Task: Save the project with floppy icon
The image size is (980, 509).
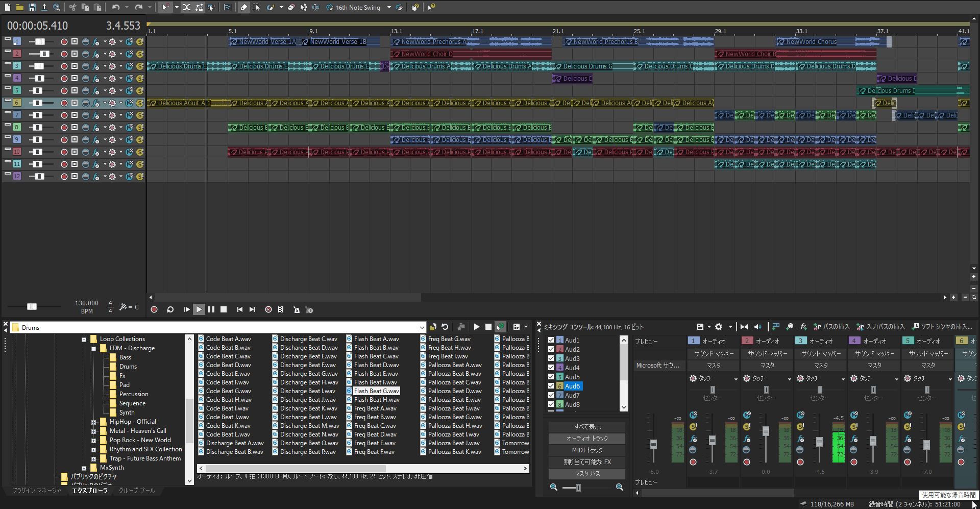Action: pos(32,7)
